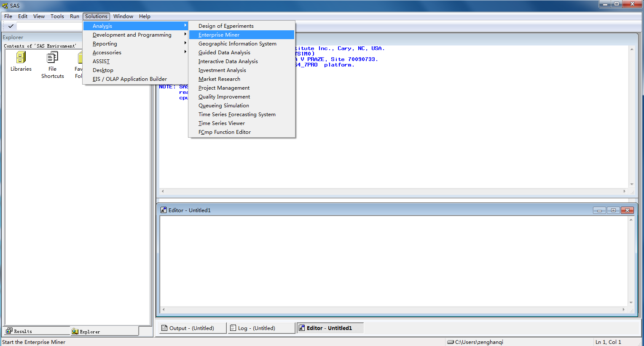Expand the Analysis submenu

[136, 26]
